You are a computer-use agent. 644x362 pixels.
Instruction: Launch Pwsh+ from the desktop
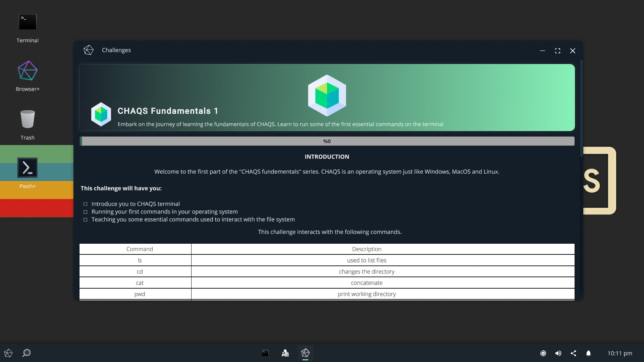[x=27, y=168]
